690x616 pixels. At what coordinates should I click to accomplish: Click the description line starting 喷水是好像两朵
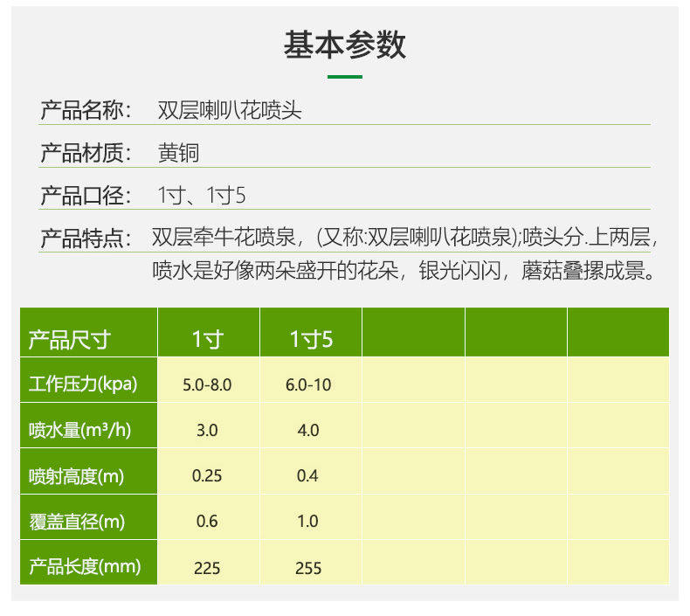(404, 270)
